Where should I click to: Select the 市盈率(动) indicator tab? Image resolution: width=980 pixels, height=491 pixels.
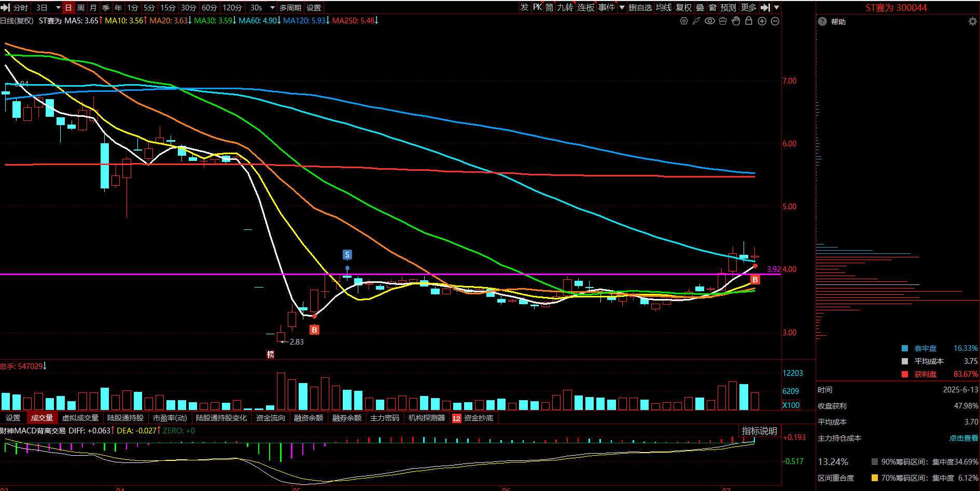[x=170, y=418]
